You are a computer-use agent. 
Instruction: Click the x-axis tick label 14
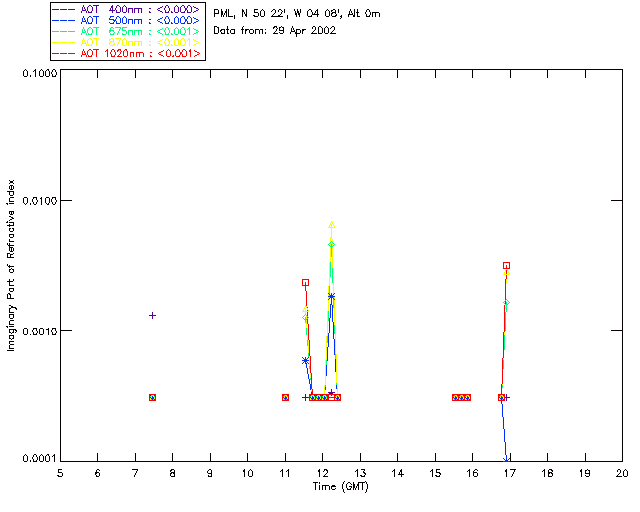[x=398, y=473]
